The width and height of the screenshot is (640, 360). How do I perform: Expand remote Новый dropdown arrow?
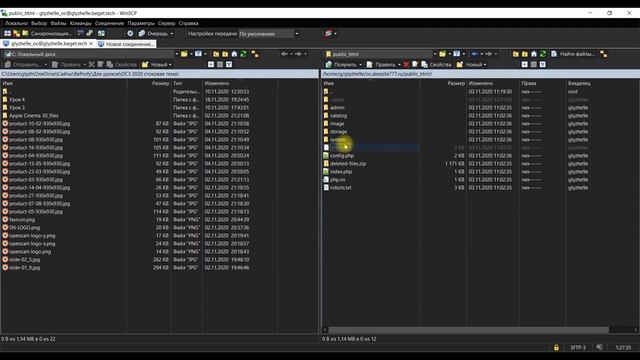[x=484, y=64]
